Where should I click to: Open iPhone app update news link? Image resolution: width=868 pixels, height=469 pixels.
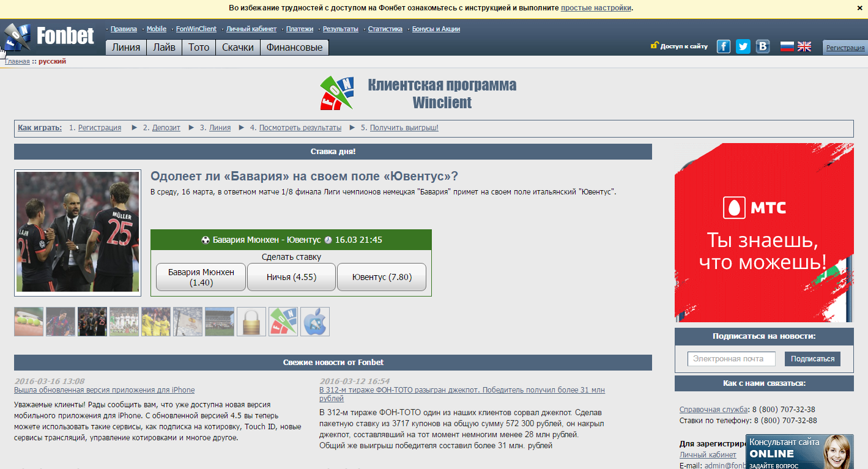point(104,390)
